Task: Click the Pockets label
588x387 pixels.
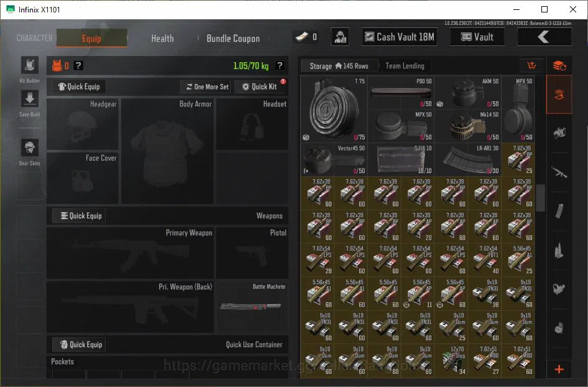Action: (x=62, y=361)
